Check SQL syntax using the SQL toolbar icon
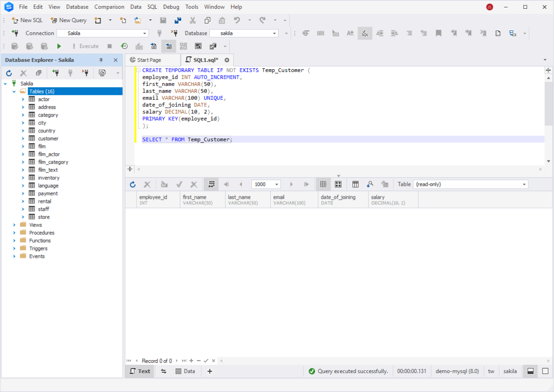Image resolution: width=554 pixels, height=392 pixels. (x=364, y=33)
